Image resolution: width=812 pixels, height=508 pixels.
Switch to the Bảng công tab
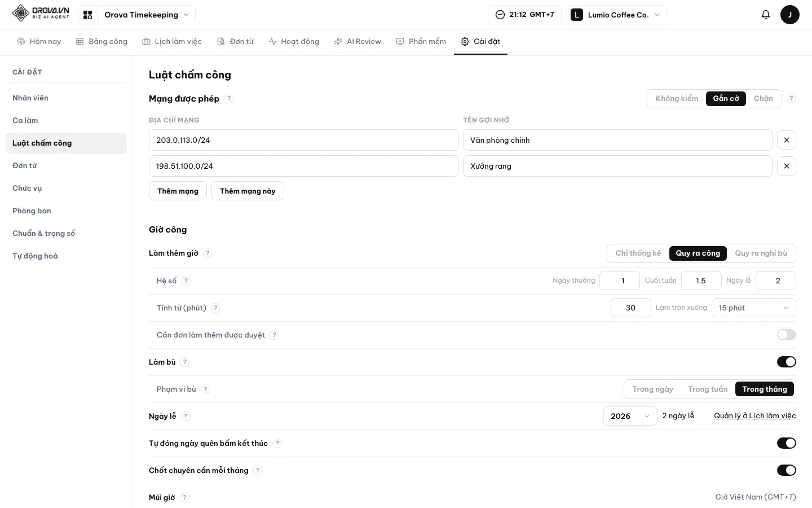click(x=101, y=41)
